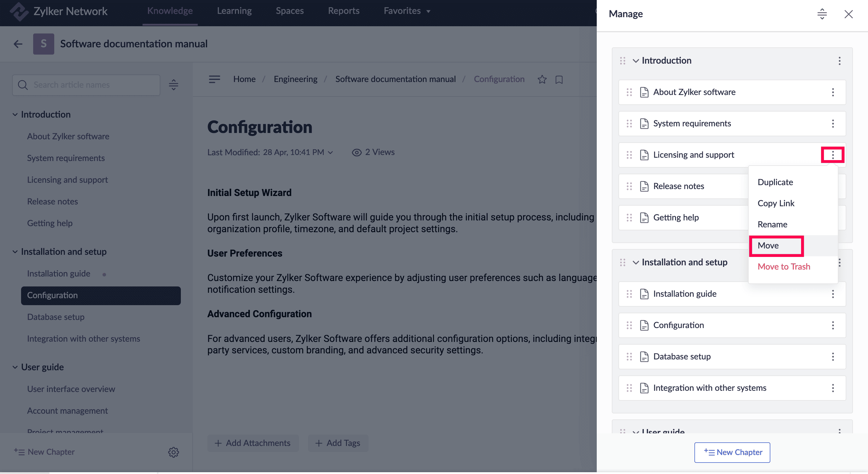Toggle the article list hamburger icon
868x474 pixels.
tap(214, 79)
